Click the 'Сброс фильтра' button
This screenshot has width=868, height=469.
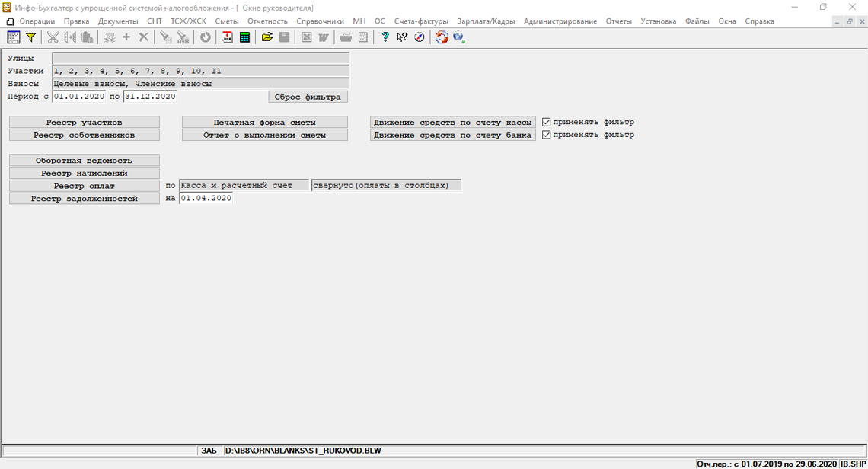pos(308,97)
